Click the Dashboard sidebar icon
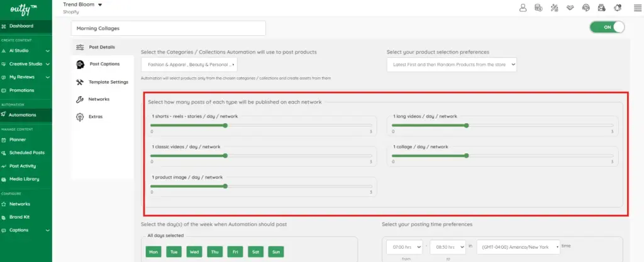This screenshot has height=262, width=644. (4, 26)
